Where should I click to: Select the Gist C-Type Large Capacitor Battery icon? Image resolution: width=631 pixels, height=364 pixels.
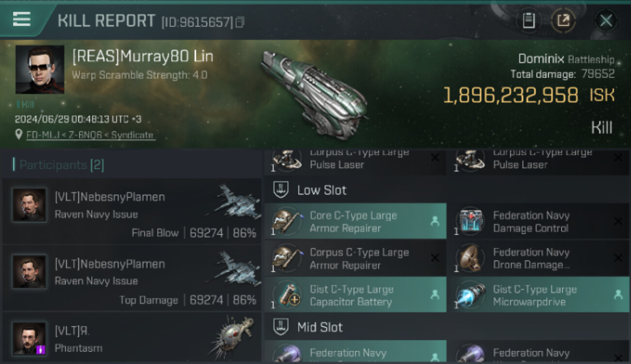287,295
